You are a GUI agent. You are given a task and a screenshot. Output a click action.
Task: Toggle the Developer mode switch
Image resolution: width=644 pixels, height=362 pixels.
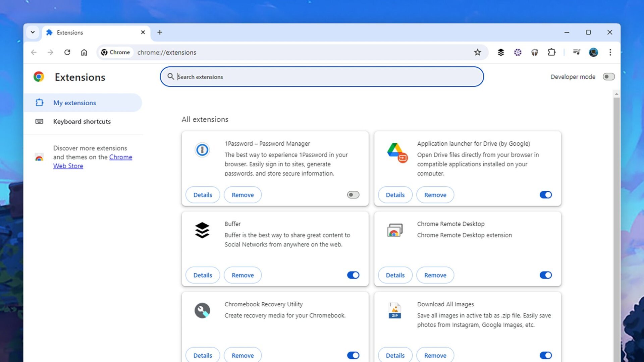608,76
